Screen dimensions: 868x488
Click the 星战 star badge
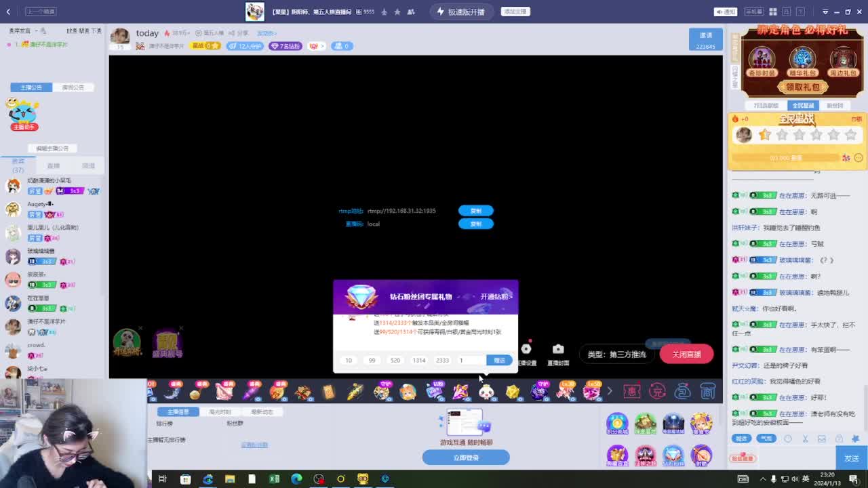[205, 46]
